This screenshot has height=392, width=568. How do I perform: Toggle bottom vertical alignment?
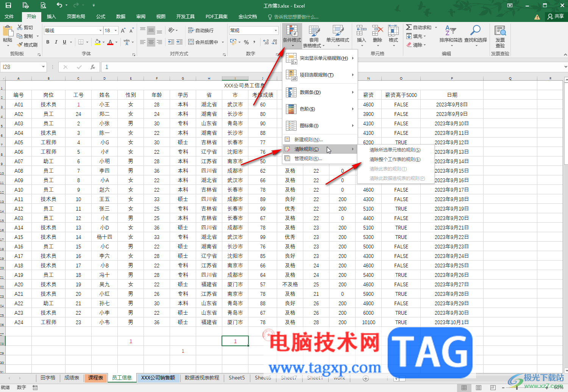[x=159, y=30]
